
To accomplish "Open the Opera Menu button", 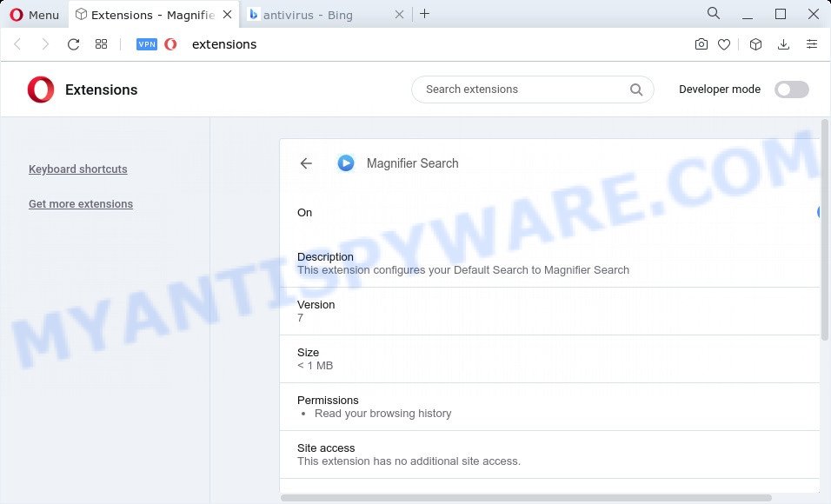I will 35,15.
